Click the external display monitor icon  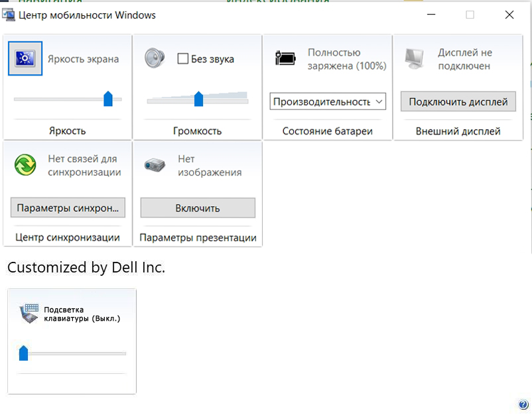[x=416, y=58]
